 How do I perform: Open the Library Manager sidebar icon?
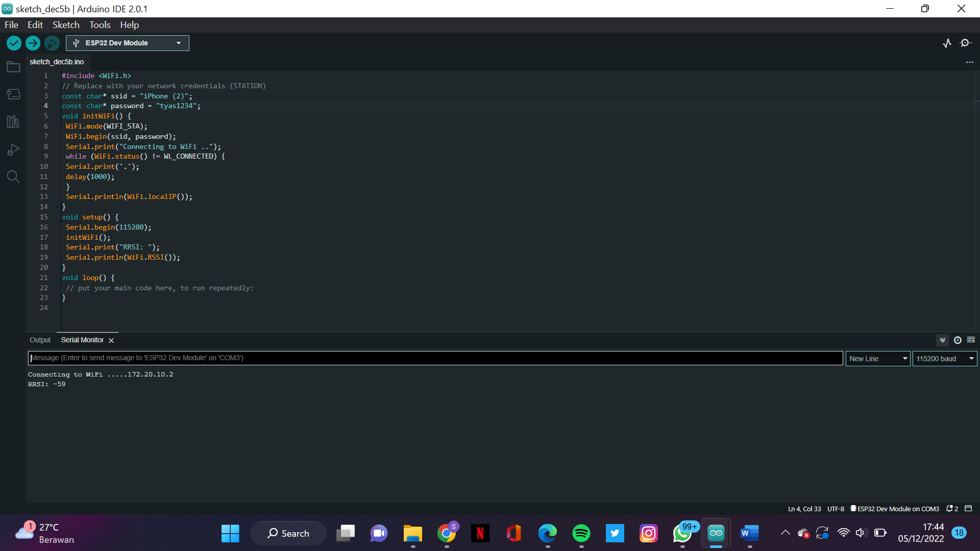coord(13,121)
